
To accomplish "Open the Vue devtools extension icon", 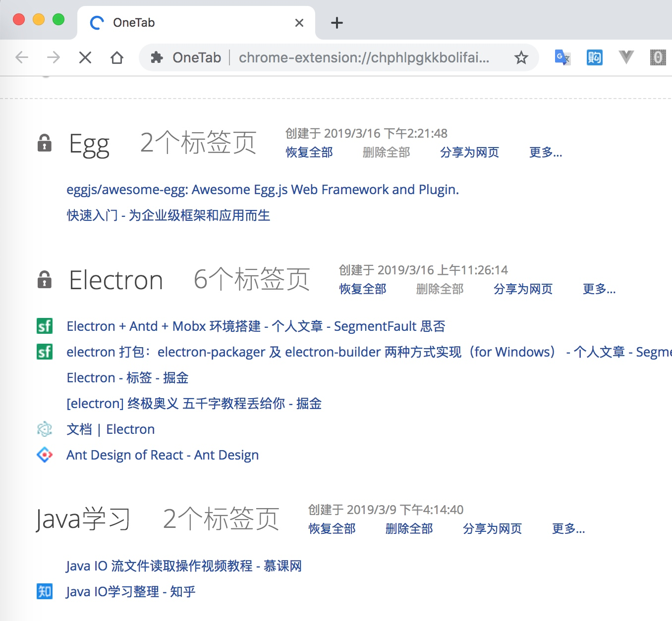I will tap(626, 58).
